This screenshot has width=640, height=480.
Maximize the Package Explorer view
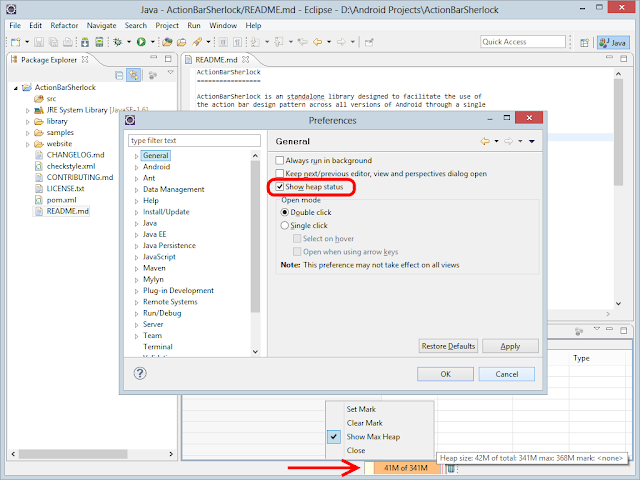coord(168,59)
